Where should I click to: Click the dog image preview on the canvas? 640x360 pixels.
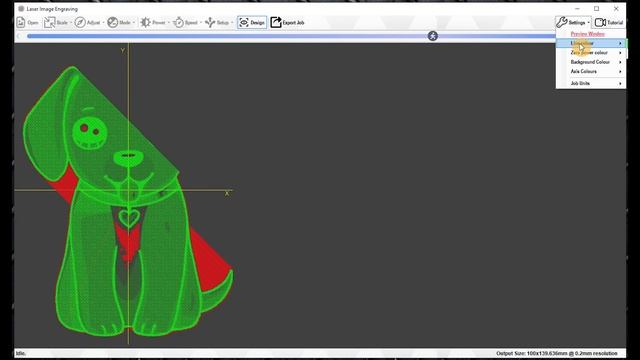pos(128,202)
